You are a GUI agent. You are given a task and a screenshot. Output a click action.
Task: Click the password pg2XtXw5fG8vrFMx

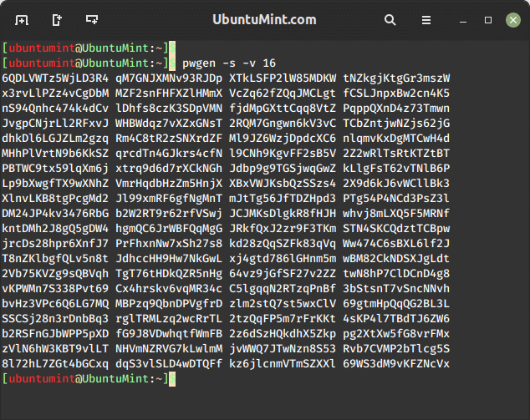[x=396, y=333]
